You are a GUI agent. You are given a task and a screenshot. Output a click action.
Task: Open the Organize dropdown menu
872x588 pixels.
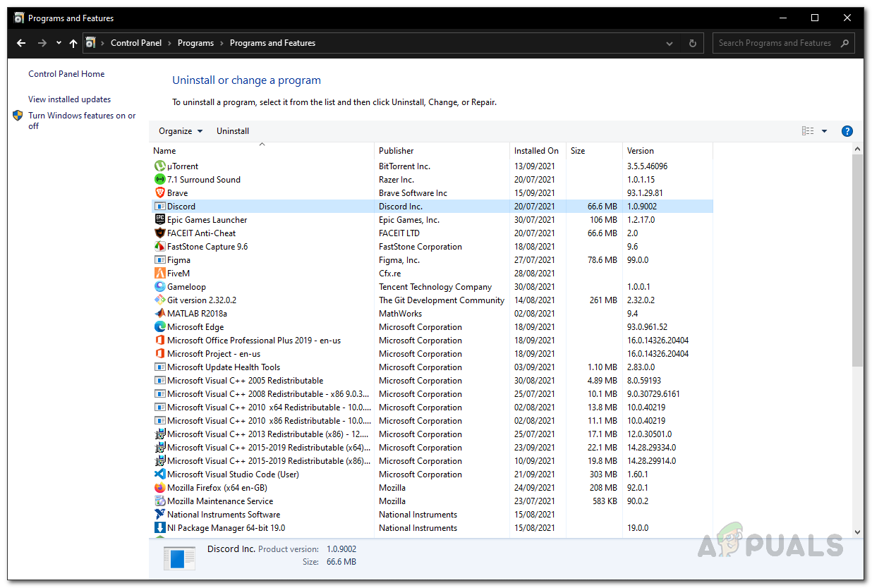181,131
